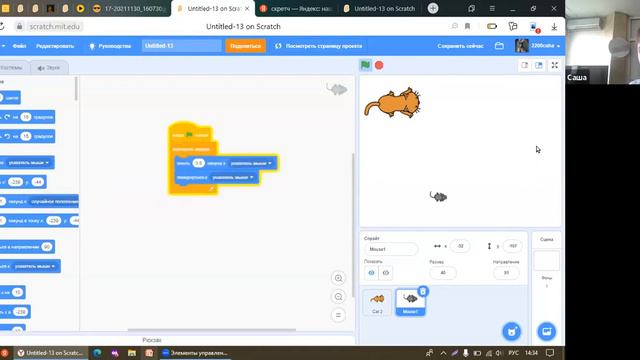640x360 pixels.
Task: Switch to the Sounds tab
Action: (49, 68)
